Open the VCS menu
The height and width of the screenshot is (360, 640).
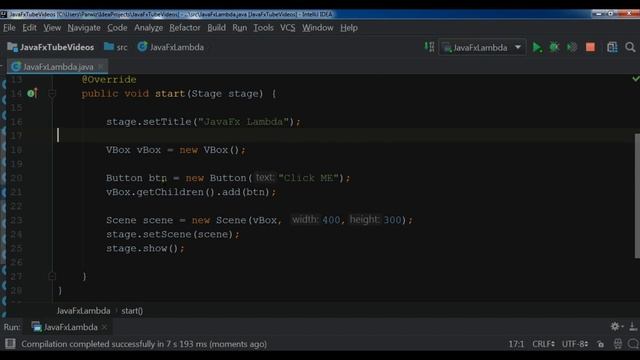287,28
